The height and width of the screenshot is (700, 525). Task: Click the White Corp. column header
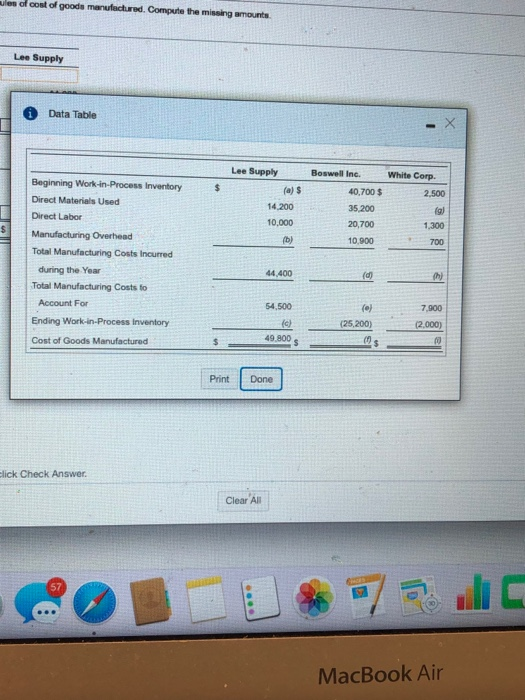coord(411,175)
